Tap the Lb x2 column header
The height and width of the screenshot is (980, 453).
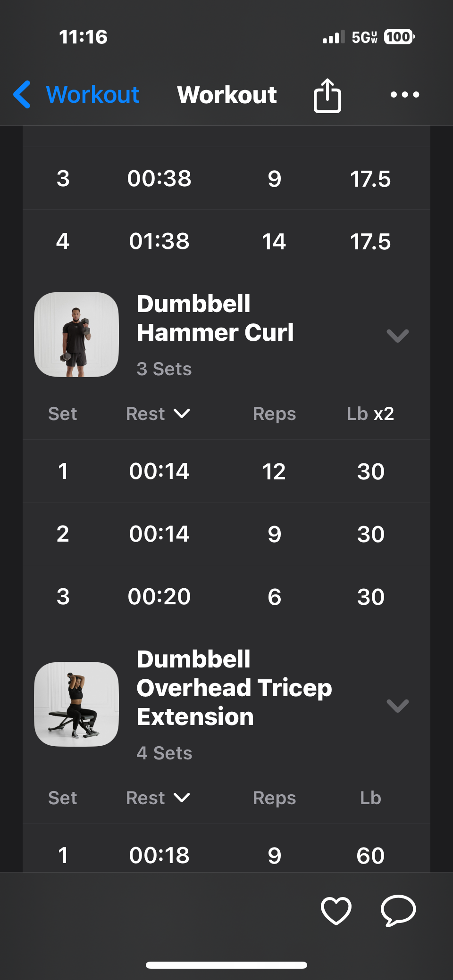(x=370, y=414)
